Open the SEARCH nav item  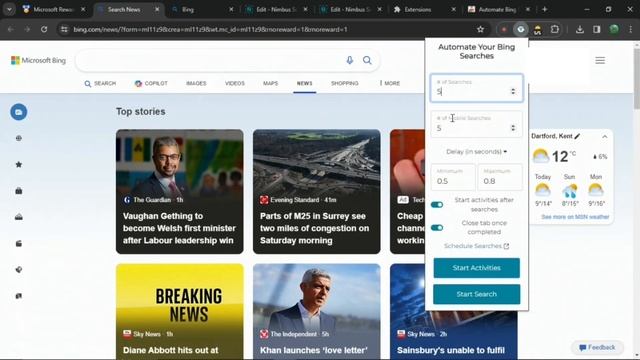tap(100, 83)
